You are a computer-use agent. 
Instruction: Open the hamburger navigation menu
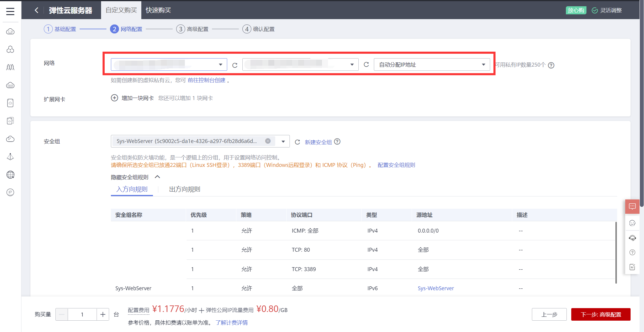click(x=10, y=11)
